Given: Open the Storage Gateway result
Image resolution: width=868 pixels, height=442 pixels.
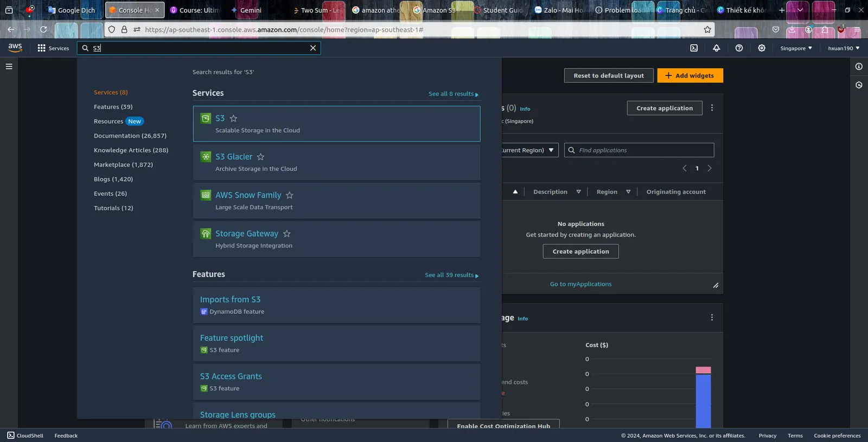Looking at the screenshot, I should pyautogui.click(x=336, y=239).
